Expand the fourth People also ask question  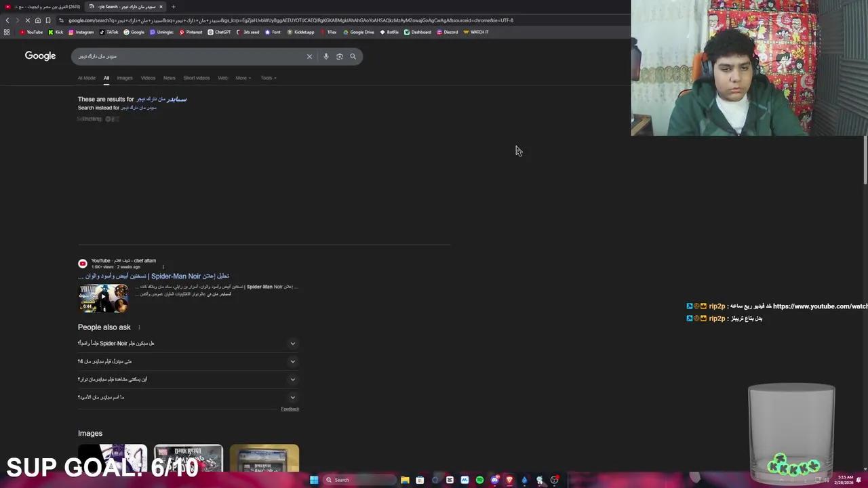188,397
